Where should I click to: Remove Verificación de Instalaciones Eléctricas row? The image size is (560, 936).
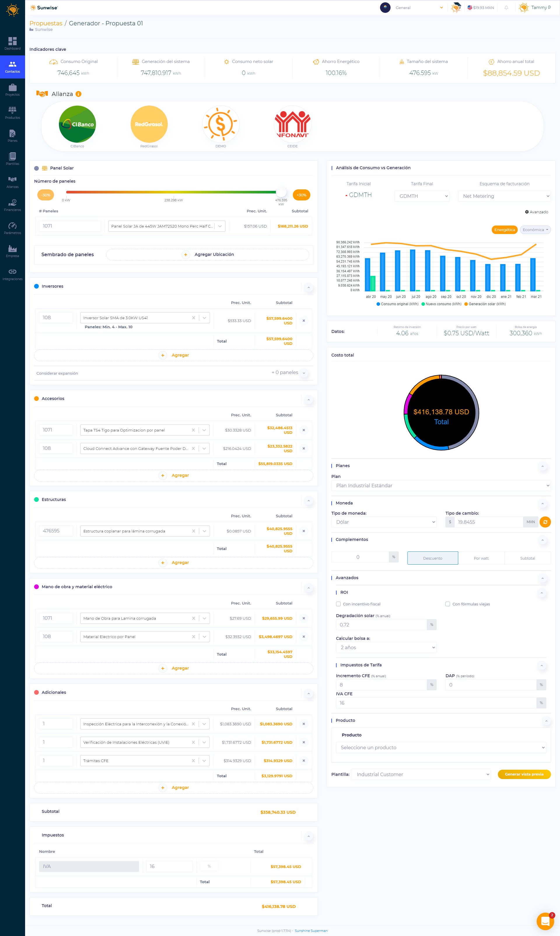click(x=304, y=742)
